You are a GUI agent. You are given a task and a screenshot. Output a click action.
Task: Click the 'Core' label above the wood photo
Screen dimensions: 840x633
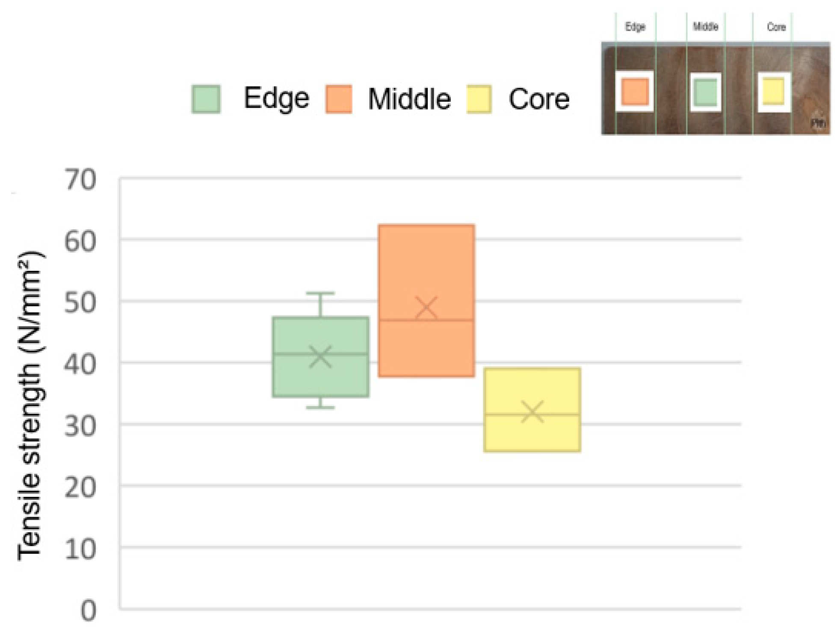[x=776, y=27]
